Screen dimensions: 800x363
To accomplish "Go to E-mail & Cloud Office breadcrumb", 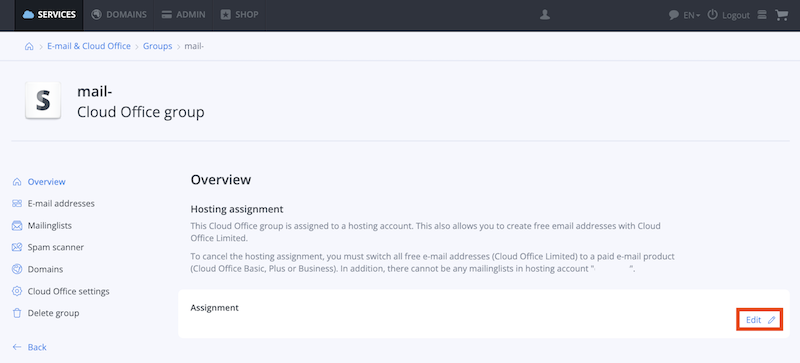I will click(89, 46).
